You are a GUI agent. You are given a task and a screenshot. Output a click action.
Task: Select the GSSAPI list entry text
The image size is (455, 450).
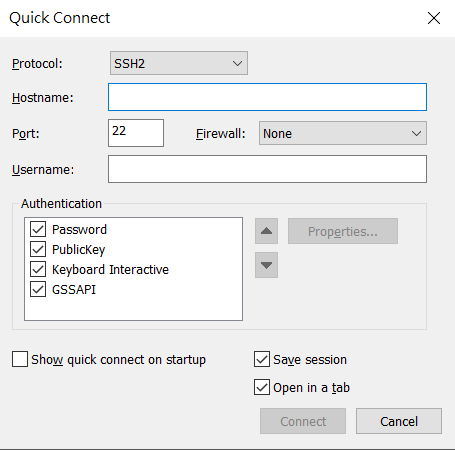click(74, 290)
